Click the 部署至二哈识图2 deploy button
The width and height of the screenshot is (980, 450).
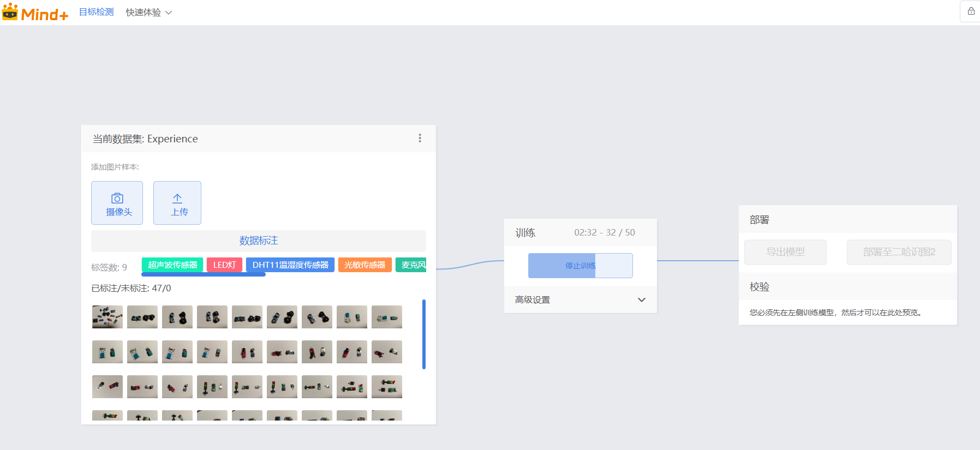(899, 252)
